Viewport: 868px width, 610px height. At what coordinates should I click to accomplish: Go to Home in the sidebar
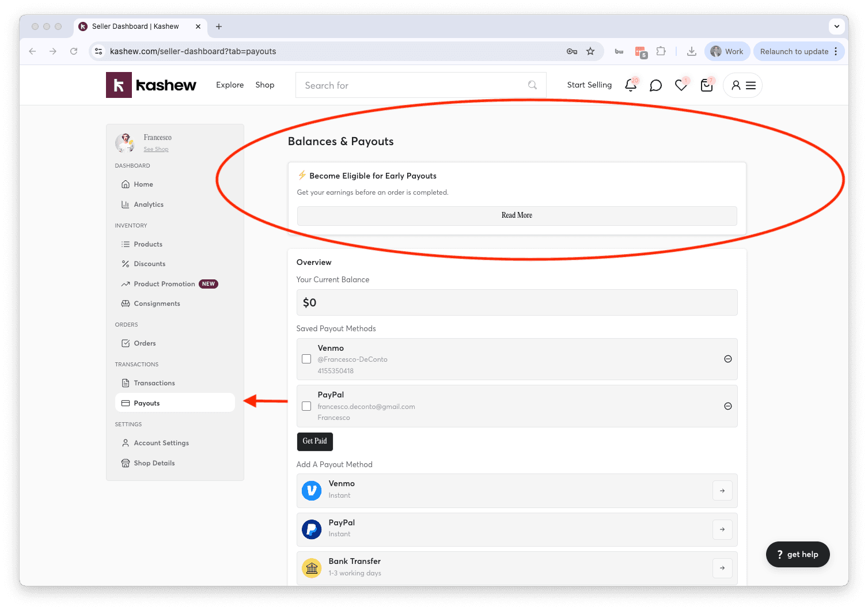click(x=175, y=184)
